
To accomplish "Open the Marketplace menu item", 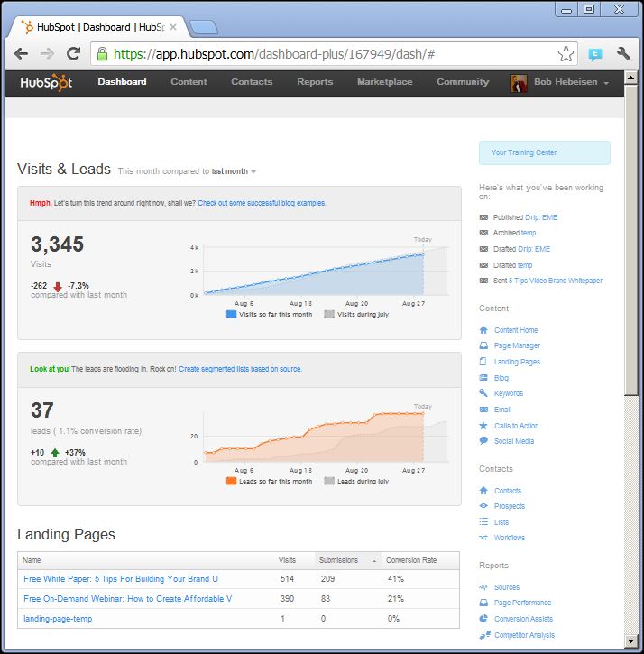I will pos(384,82).
